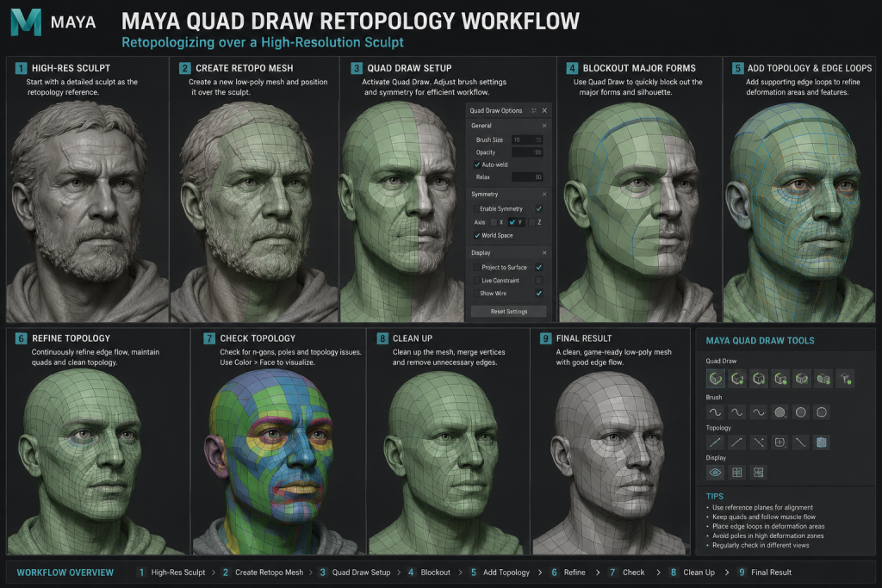
Task: Click the 'MAYA QUAD DRAW TOOLS' heading
Action: point(760,341)
